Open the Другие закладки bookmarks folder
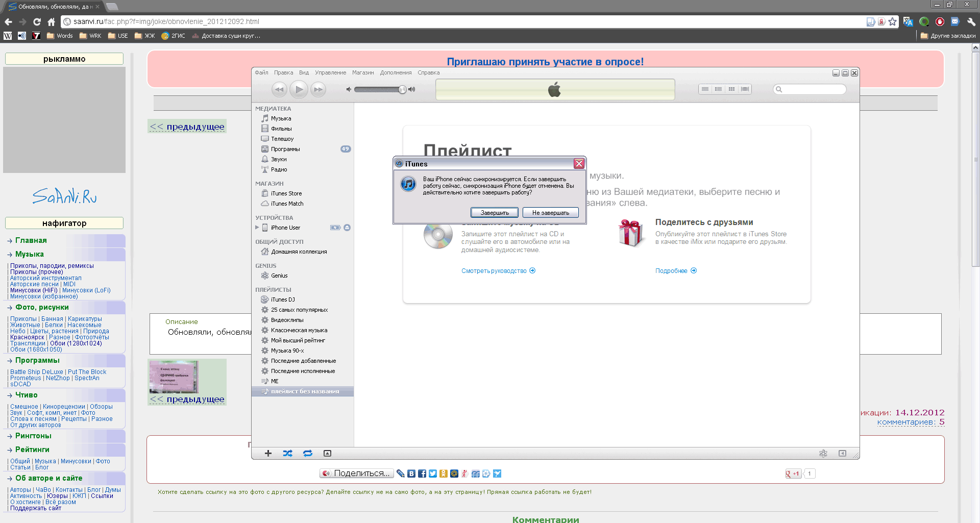This screenshot has height=523, width=980. point(948,36)
